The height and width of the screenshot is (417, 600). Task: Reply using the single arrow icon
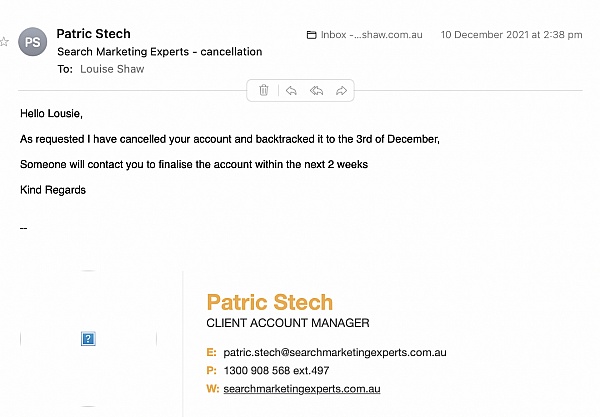(291, 91)
